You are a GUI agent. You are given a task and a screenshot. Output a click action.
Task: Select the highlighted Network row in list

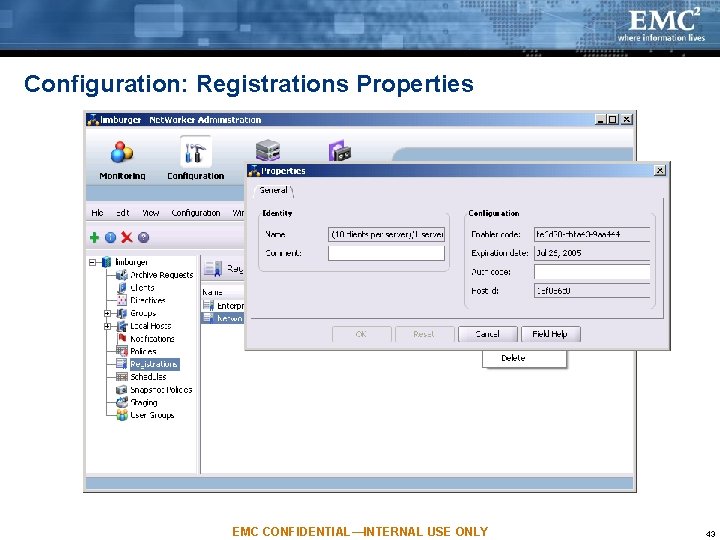click(x=222, y=318)
